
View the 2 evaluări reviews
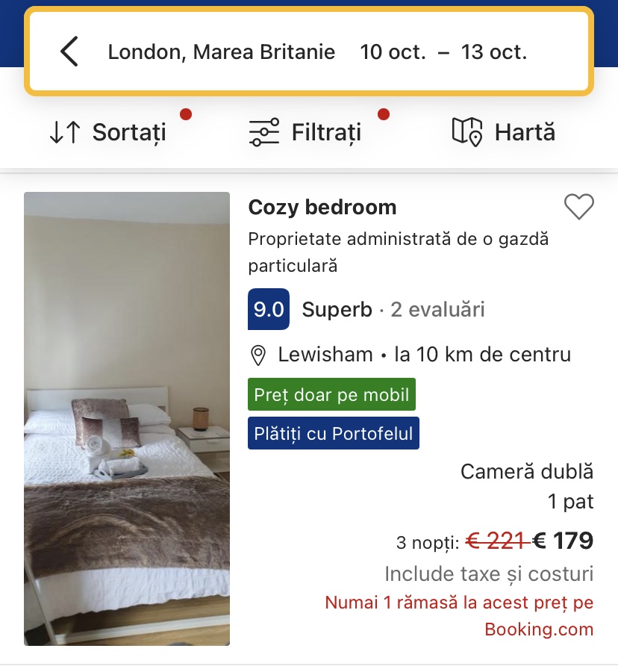pyautogui.click(x=437, y=309)
